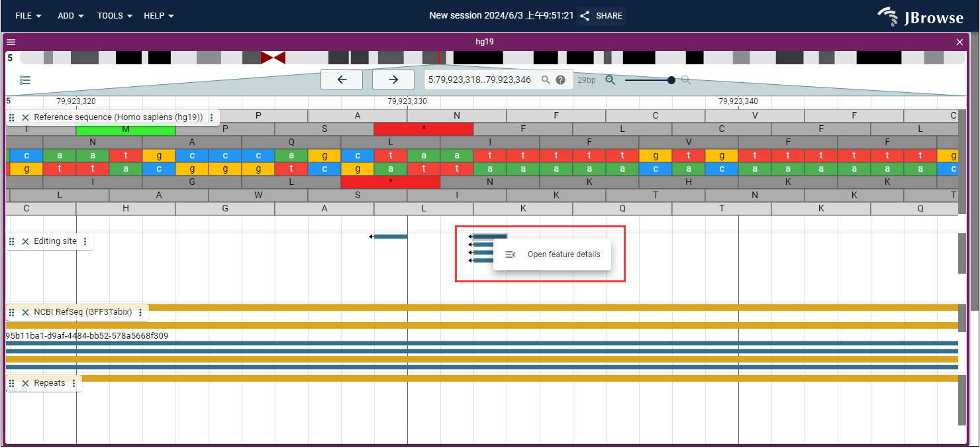Open the HELP menu
Screen dimensions: 980x448
click(159, 16)
